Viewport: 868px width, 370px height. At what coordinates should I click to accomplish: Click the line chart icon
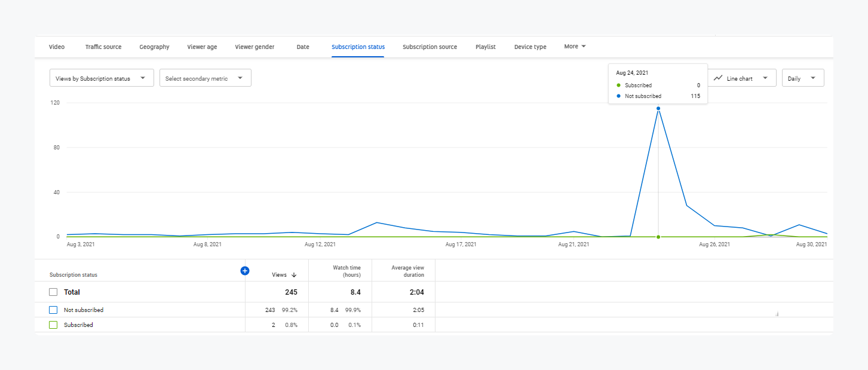point(718,78)
